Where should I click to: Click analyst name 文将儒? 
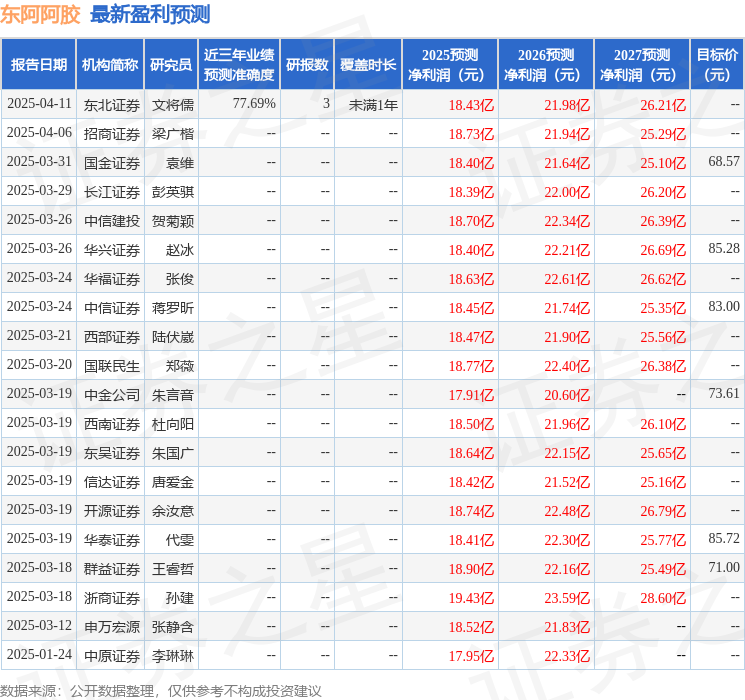point(173,105)
